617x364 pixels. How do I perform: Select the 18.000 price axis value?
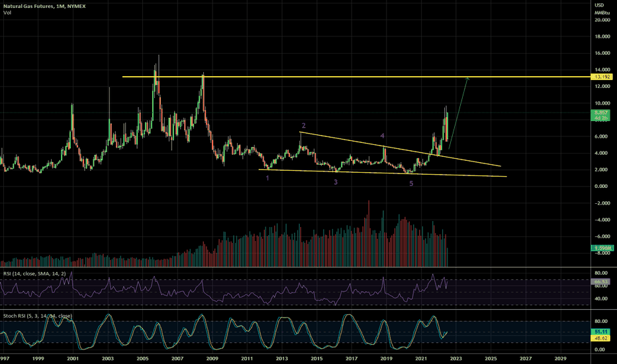602,36
